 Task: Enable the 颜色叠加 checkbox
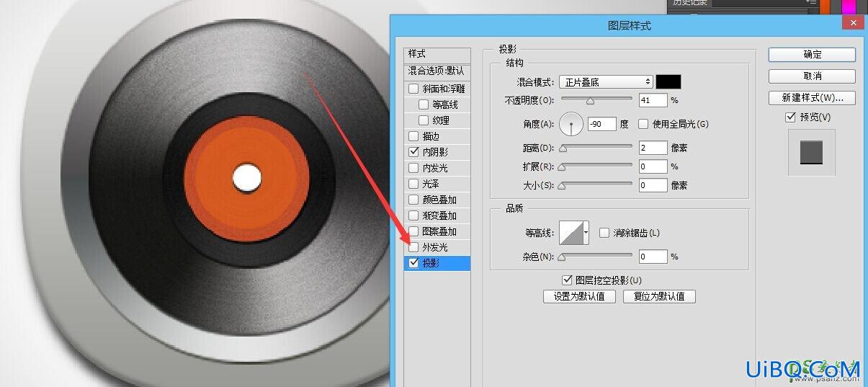413,200
